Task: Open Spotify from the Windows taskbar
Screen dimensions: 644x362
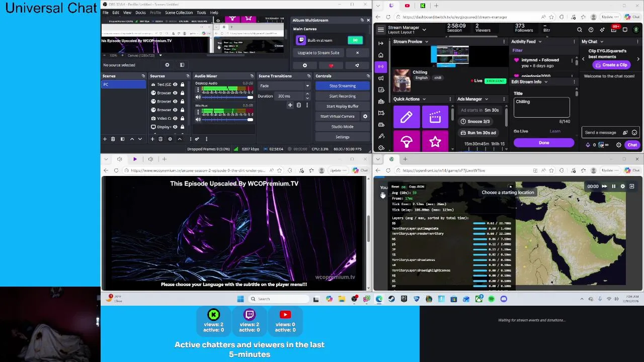Action: point(491,299)
